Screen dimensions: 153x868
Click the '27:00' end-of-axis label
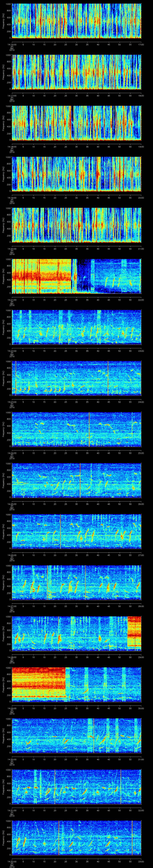tap(141, 555)
